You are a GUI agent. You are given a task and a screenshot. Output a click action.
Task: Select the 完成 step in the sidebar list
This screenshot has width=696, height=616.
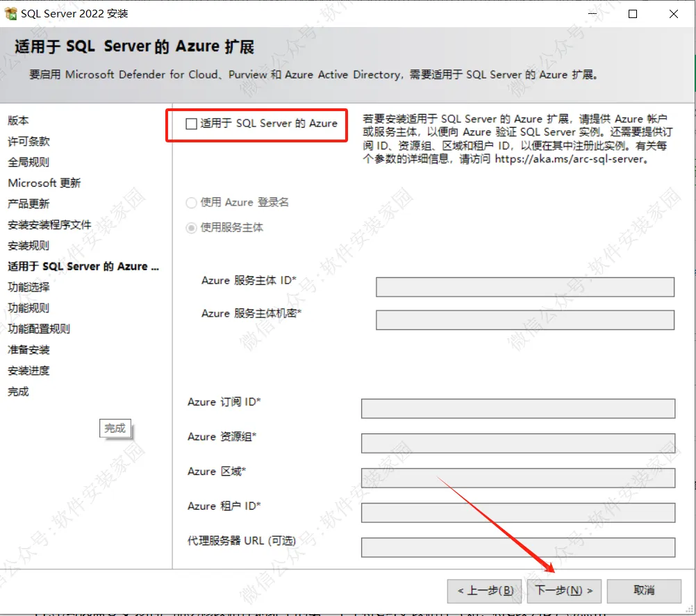(18, 392)
